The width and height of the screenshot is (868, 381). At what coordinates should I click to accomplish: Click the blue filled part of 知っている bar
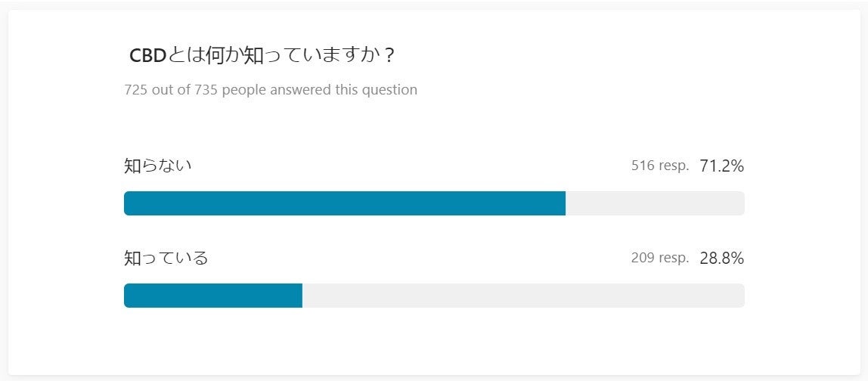pyautogui.click(x=212, y=296)
